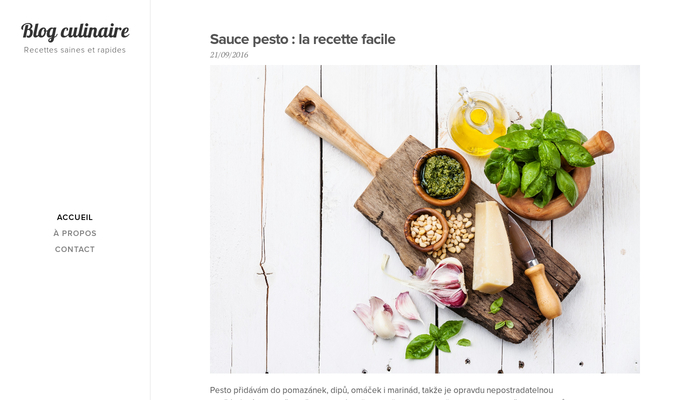
Task: Click the bowl of pine nuts
Action: click(x=426, y=229)
